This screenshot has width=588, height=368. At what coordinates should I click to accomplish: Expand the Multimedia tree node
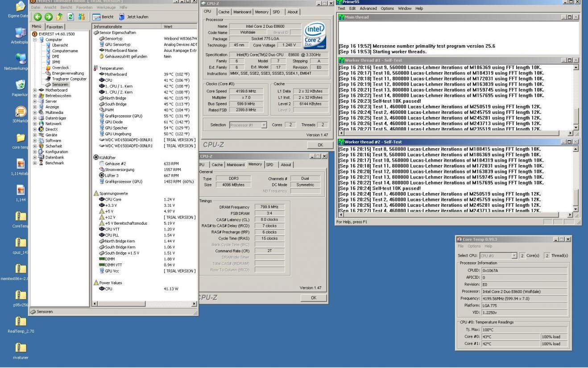35,113
